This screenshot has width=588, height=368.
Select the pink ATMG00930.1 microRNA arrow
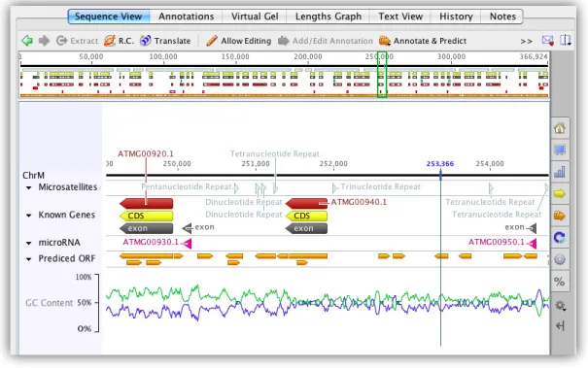point(187,243)
